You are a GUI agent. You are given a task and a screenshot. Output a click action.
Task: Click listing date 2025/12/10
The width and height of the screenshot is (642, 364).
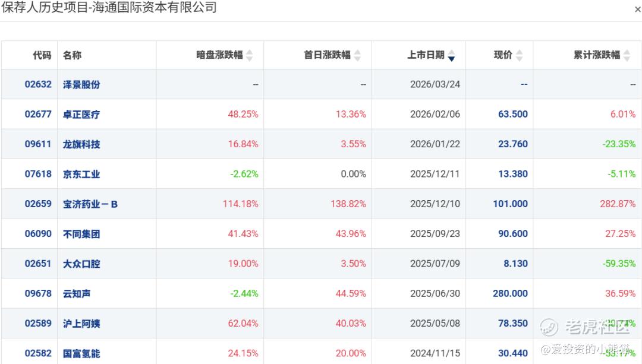tap(435, 204)
